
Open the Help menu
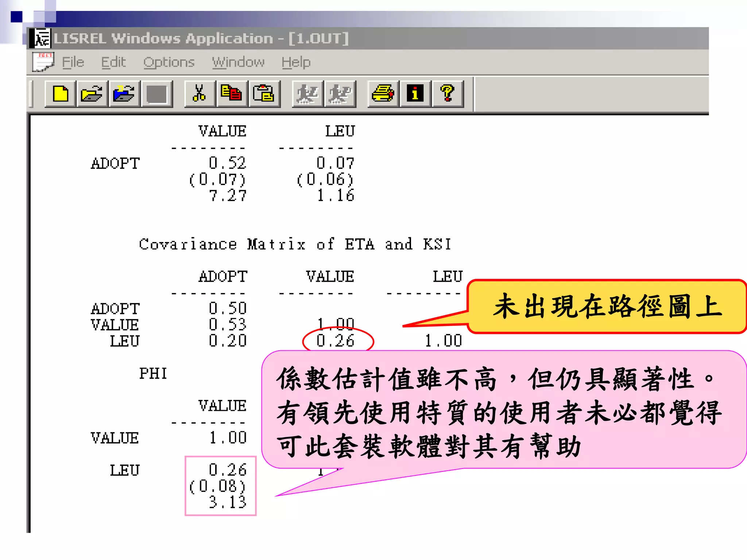pos(296,62)
